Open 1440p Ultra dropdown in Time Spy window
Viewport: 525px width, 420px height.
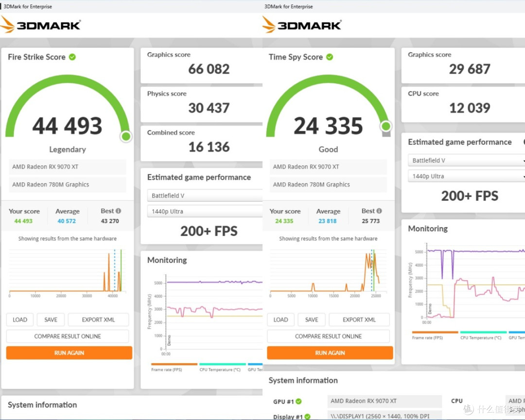[x=466, y=176]
